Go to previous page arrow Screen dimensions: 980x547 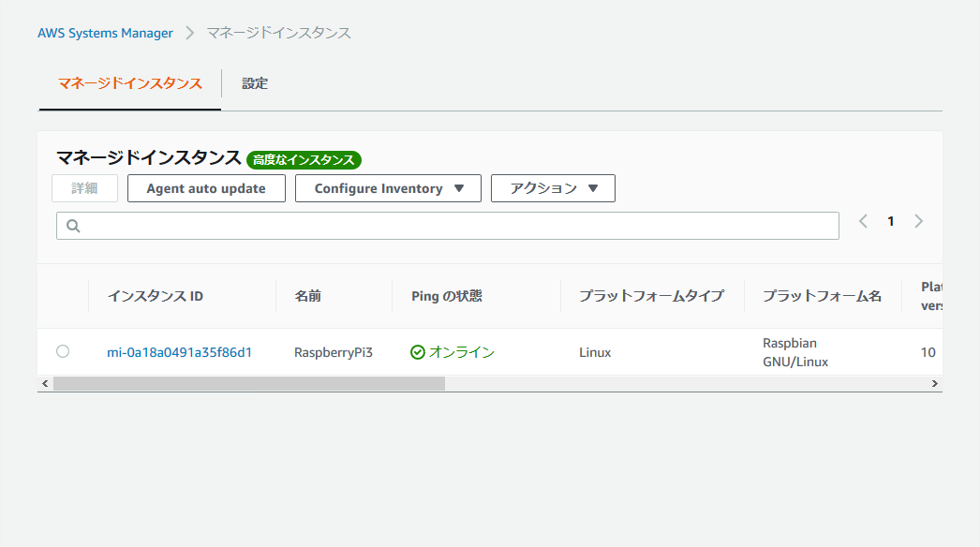pyautogui.click(x=863, y=221)
